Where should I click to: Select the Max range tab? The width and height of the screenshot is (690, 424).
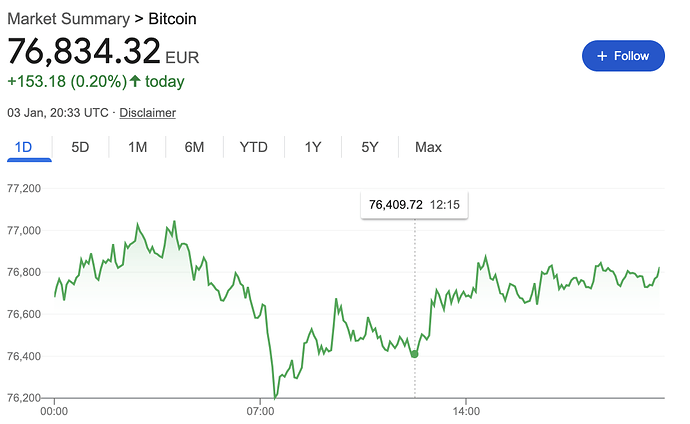point(428,147)
